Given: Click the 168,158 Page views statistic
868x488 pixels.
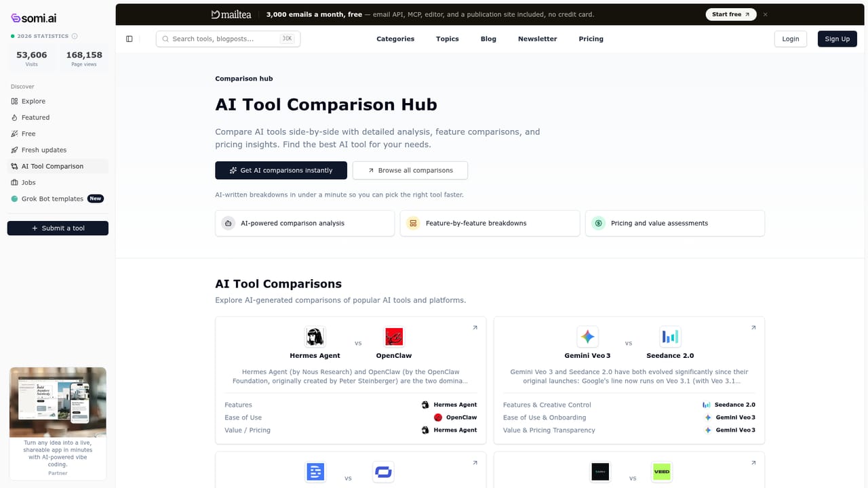Looking at the screenshot, I should click(x=84, y=58).
